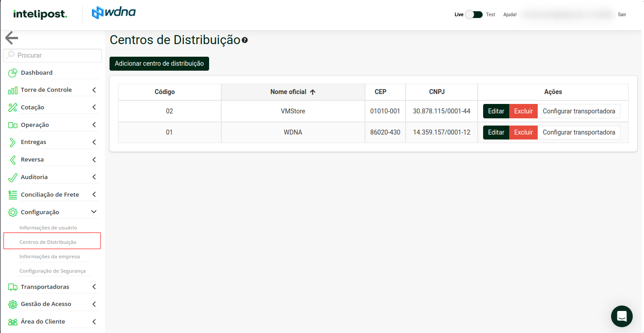The height and width of the screenshot is (333, 644).
Task: Click into the Procurar search field
Action: [x=52, y=55]
